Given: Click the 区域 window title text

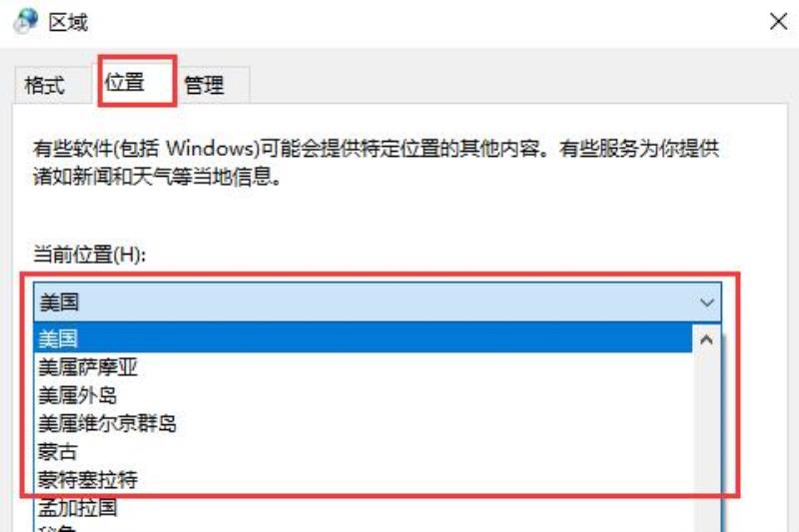Looking at the screenshot, I should pos(68,22).
